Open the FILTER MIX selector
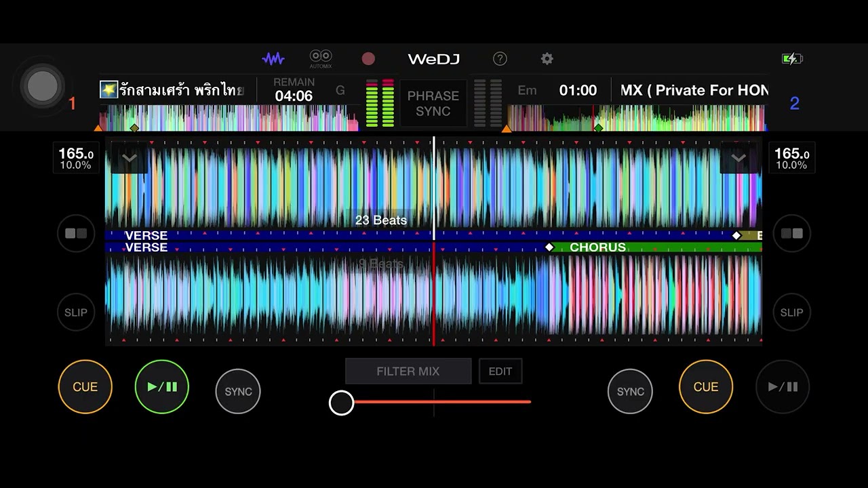This screenshot has width=868, height=488. (x=408, y=371)
